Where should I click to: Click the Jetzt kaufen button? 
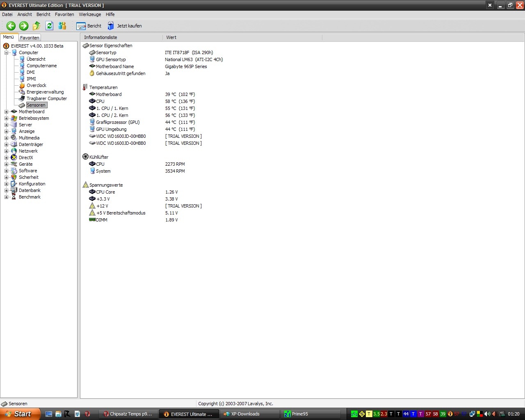pos(125,26)
